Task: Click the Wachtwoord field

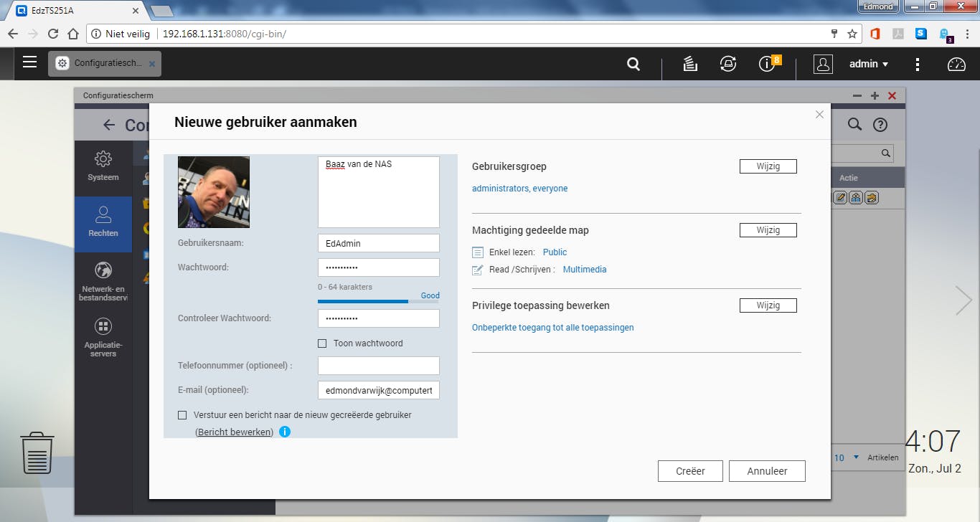Action: click(x=379, y=267)
